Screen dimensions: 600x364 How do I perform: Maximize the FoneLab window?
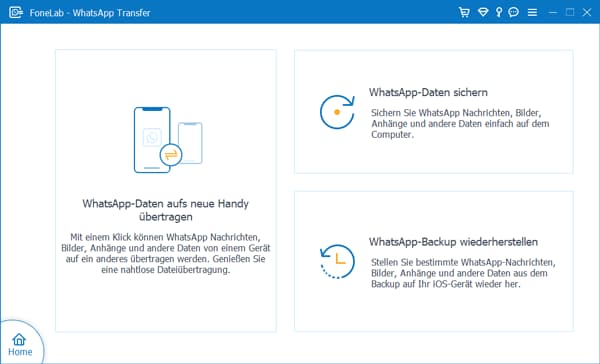[570, 13]
